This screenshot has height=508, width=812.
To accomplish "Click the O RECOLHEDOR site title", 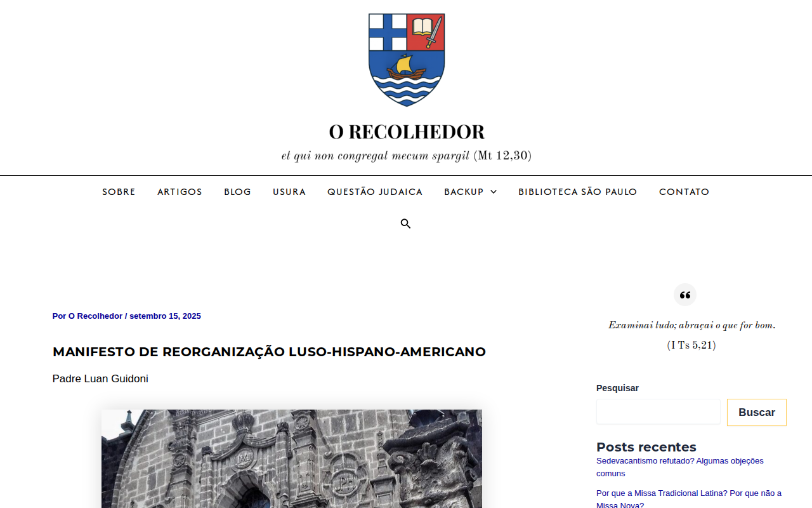I will click(407, 132).
